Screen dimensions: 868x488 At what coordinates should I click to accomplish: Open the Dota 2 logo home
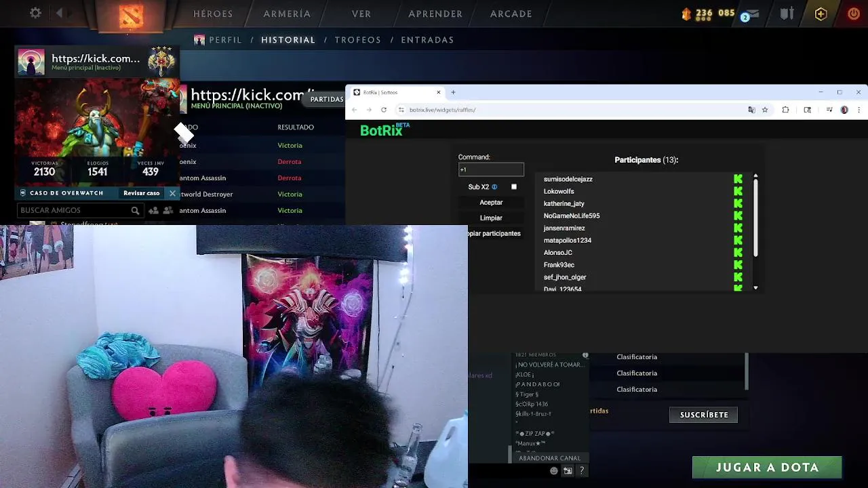click(131, 15)
